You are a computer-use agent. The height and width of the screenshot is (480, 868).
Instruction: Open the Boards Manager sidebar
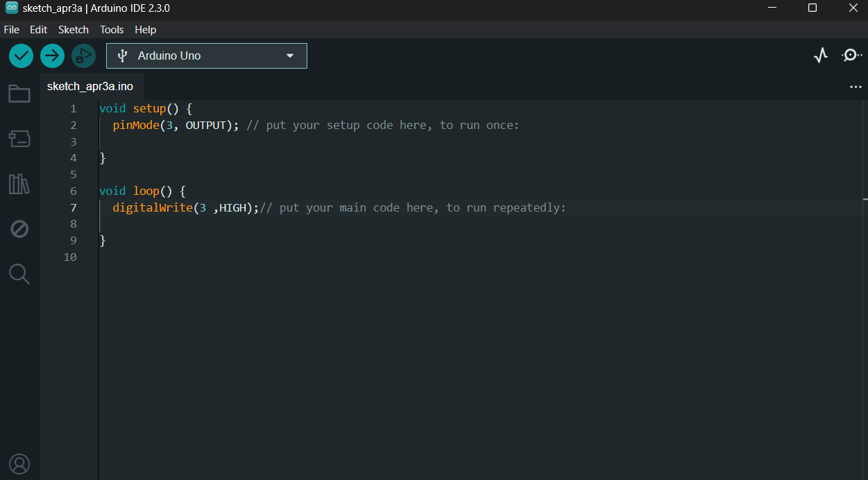(19, 139)
